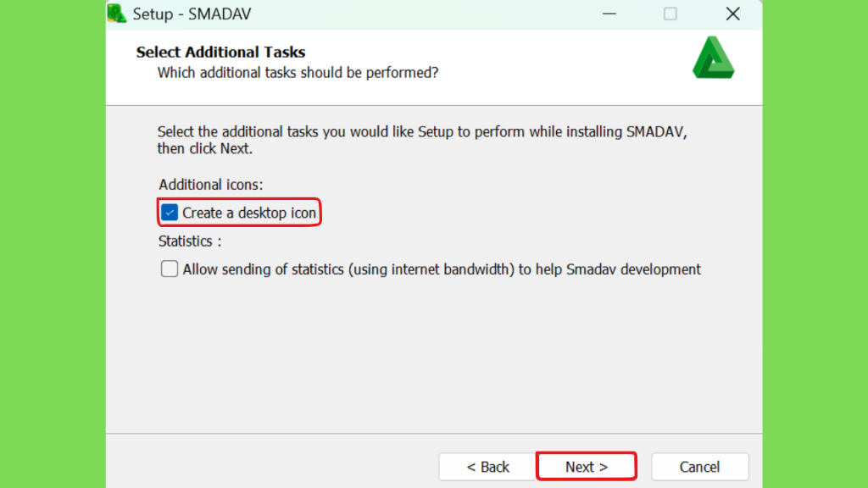The image size is (868, 488).
Task: Click the instruction paragraph mentioning installing SMADAV
Action: pyautogui.click(x=422, y=140)
